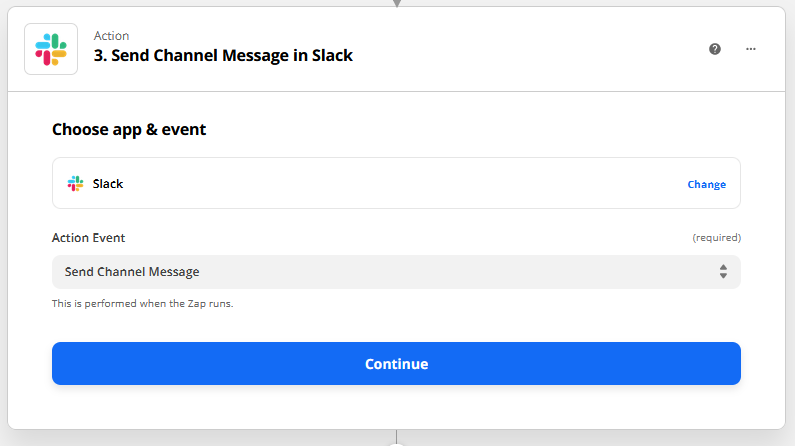Viewport: 795px width, 446px height.
Task: Open the Action Event dropdown
Action: (x=396, y=272)
